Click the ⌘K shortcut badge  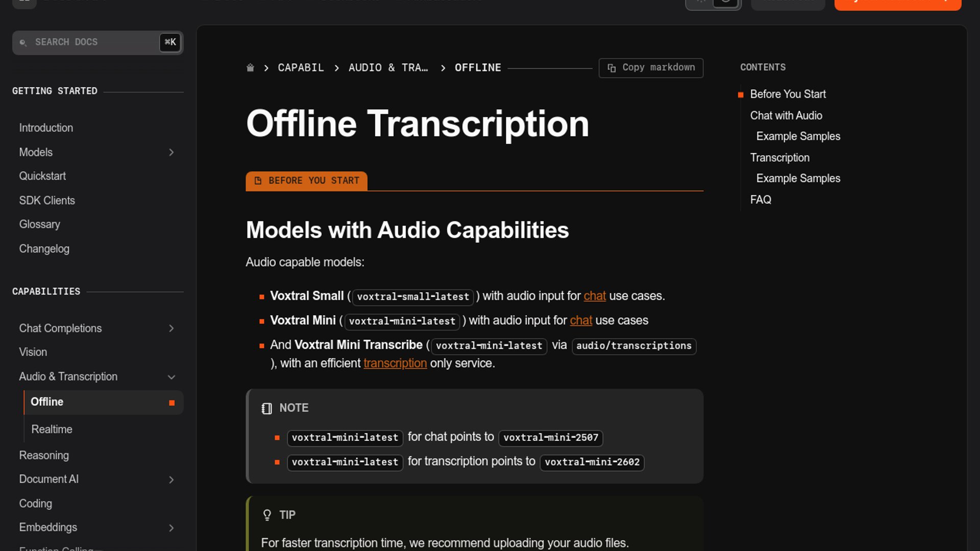click(170, 42)
